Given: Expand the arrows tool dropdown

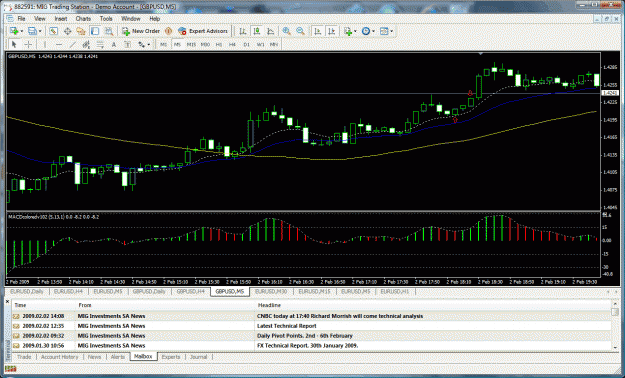Looking at the screenshot, I should coord(149,45).
